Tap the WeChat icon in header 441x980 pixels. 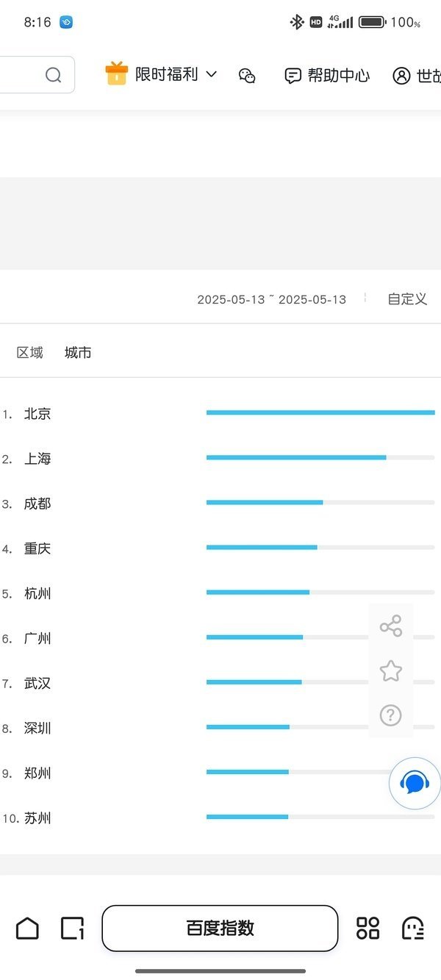[247, 75]
